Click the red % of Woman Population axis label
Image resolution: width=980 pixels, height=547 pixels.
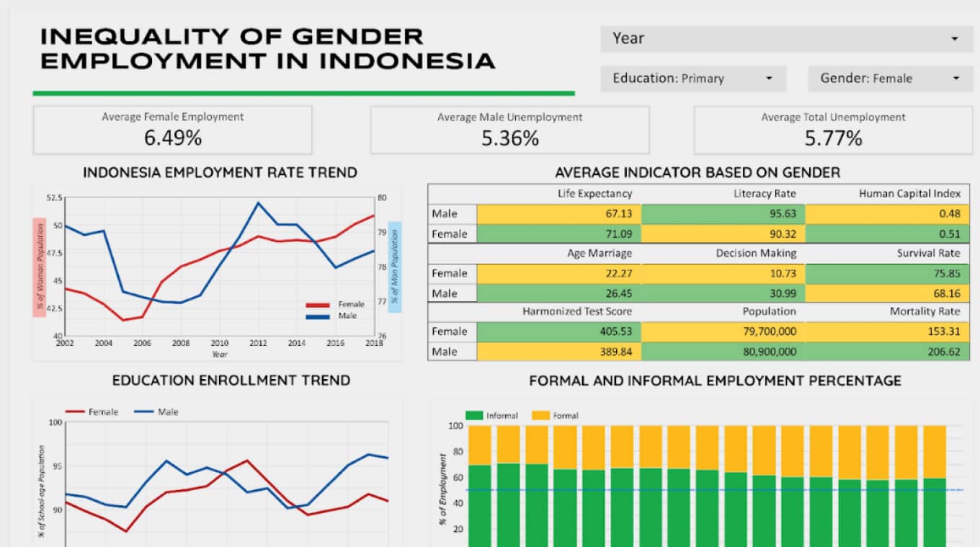pos(39,267)
